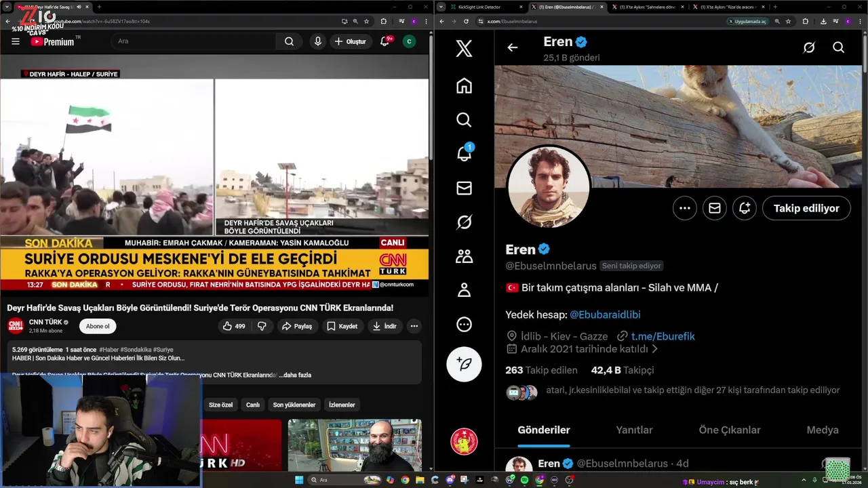
Task: Open right Chrome tab search chevron
Action: 441,7
